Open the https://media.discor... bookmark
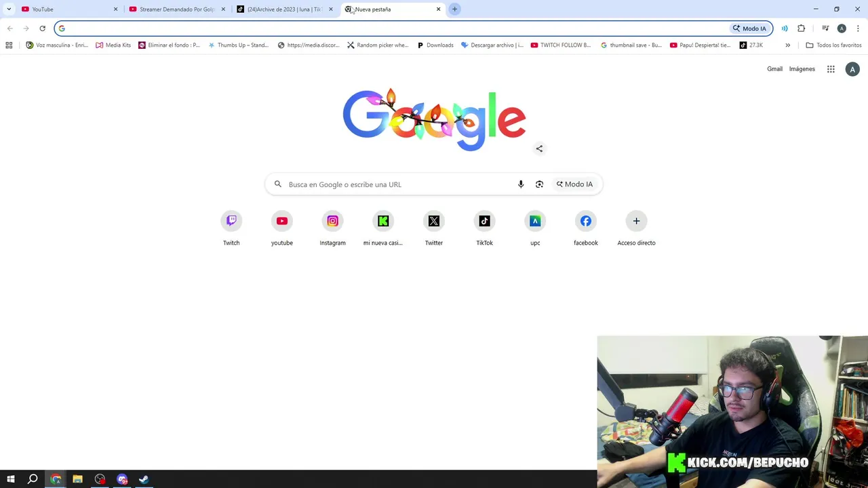The image size is (868, 488). point(309,45)
